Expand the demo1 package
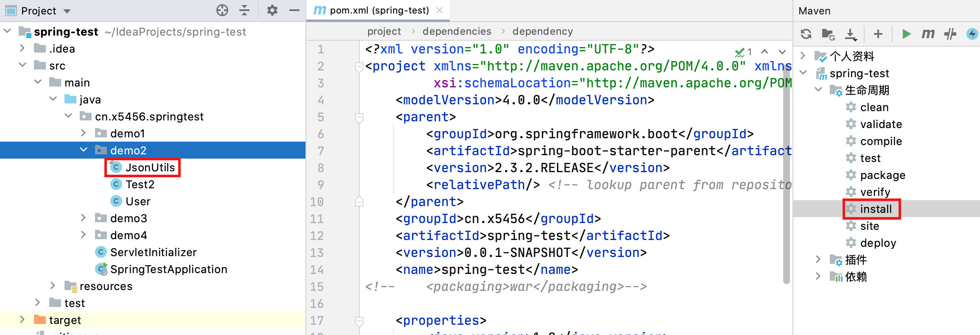The width and height of the screenshot is (980, 335). [x=84, y=133]
